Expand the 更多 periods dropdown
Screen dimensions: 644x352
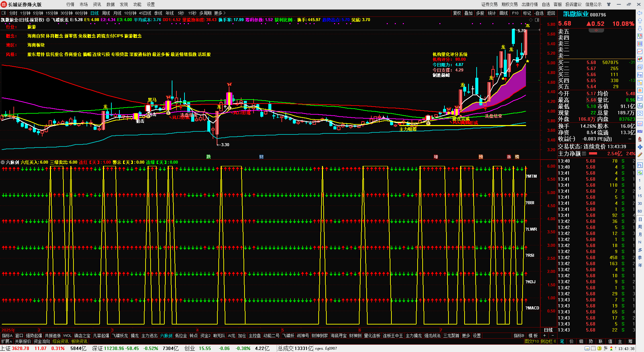pyautogui.click(x=220, y=13)
